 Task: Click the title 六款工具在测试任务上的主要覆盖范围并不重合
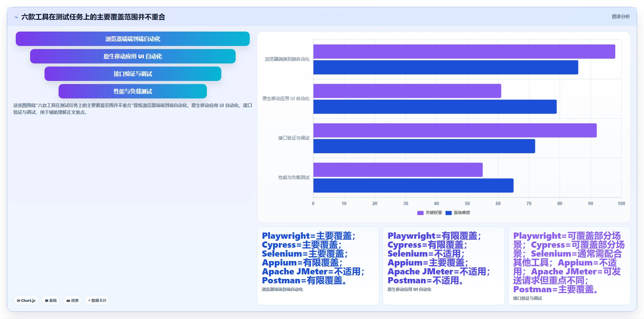[x=93, y=17]
